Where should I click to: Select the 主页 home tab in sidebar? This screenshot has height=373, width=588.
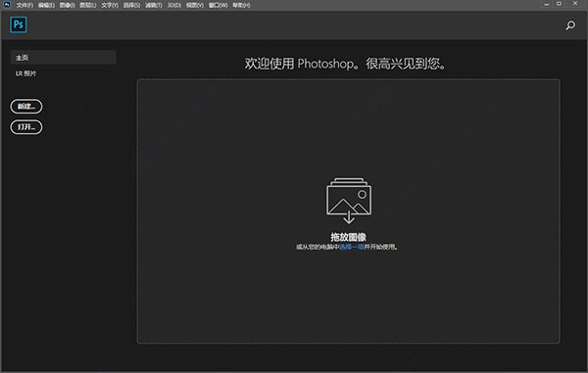pyautogui.click(x=64, y=58)
